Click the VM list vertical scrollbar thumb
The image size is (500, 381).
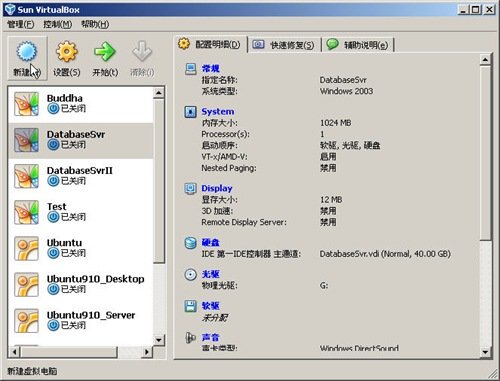159,181
